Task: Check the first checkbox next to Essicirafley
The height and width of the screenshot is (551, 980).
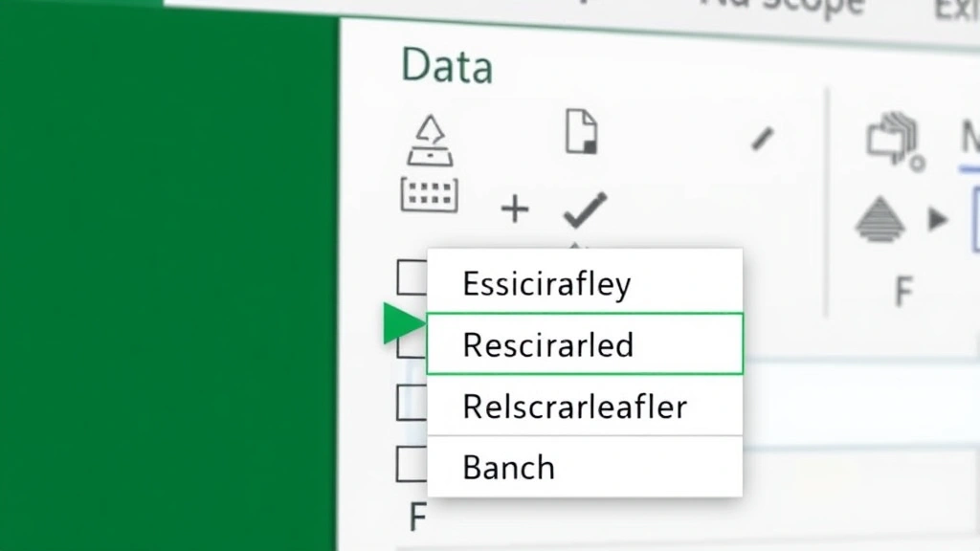Action: click(412, 278)
